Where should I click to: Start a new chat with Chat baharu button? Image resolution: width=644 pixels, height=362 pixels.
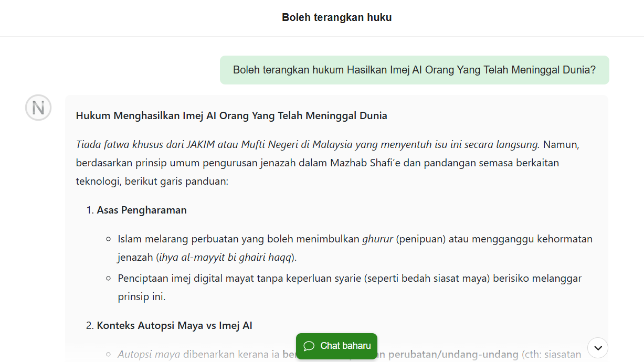point(336,346)
